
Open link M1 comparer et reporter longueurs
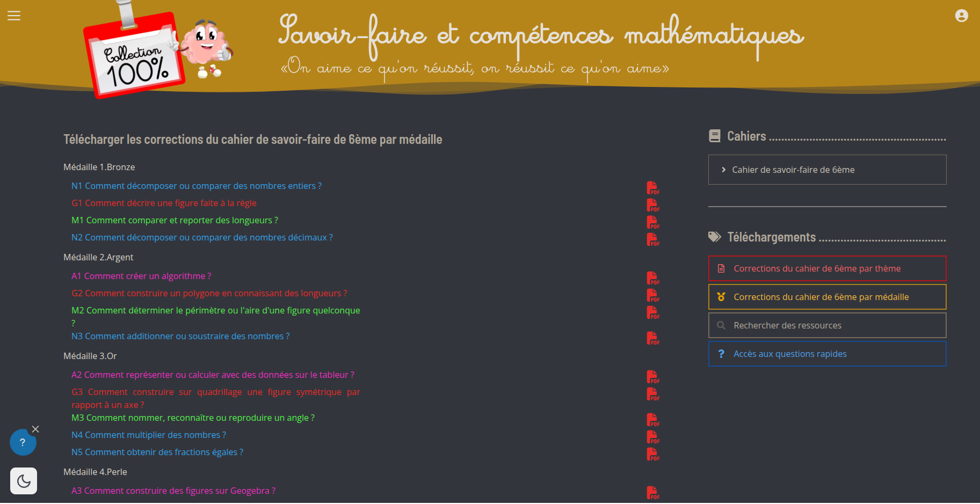(175, 220)
